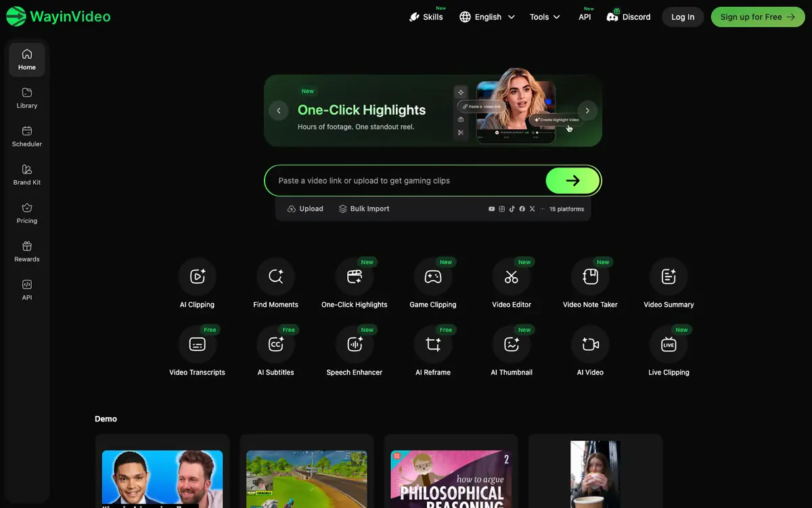This screenshot has height=508, width=812.
Task: Open API link in top navigation
Action: (x=585, y=17)
